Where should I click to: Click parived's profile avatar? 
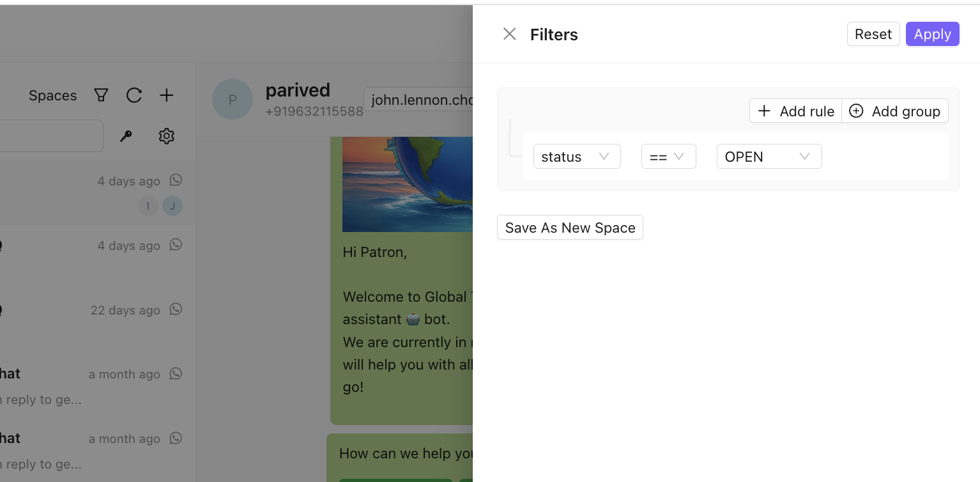coord(233,99)
